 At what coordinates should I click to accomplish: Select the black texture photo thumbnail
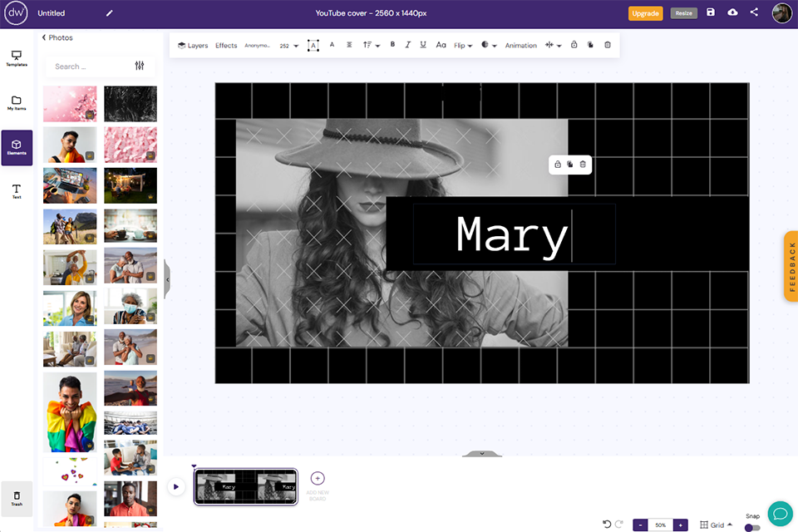click(x=131, y=104)
